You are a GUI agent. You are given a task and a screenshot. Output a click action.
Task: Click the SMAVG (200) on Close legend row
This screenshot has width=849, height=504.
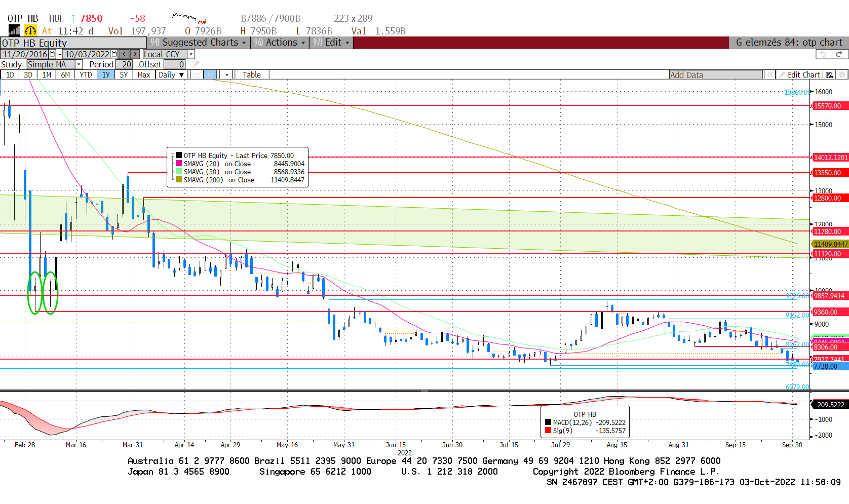(240, 180)
